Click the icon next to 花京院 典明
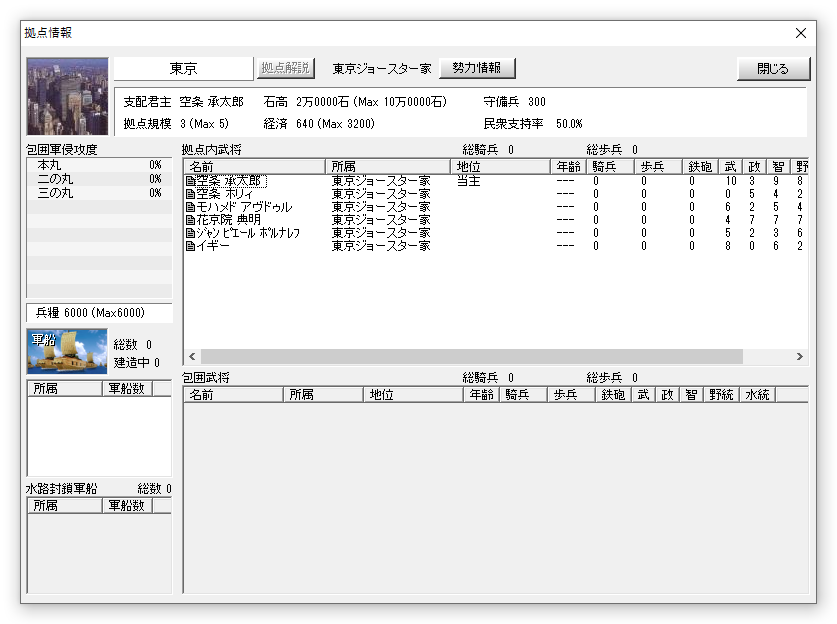The height and width of the screenshot is (624, 837). [x=190, y=220]
